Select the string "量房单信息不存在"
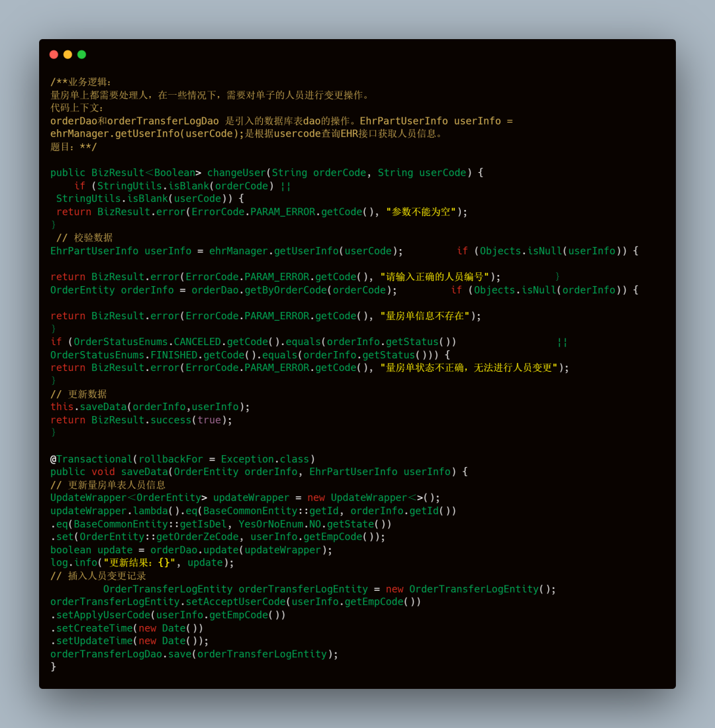Screen dimensions: 715x728 coord(425,316)
